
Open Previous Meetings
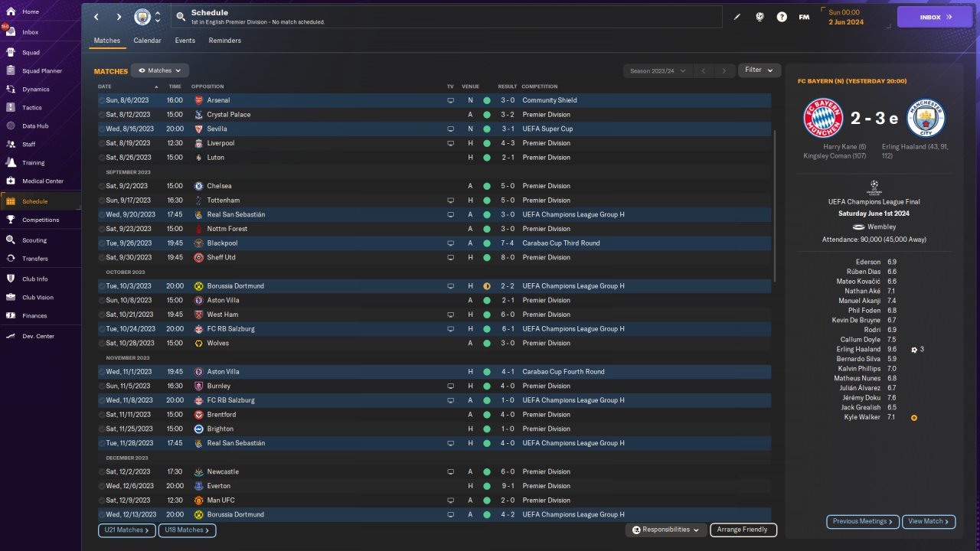pyautogui.click(x=863, y=521)
